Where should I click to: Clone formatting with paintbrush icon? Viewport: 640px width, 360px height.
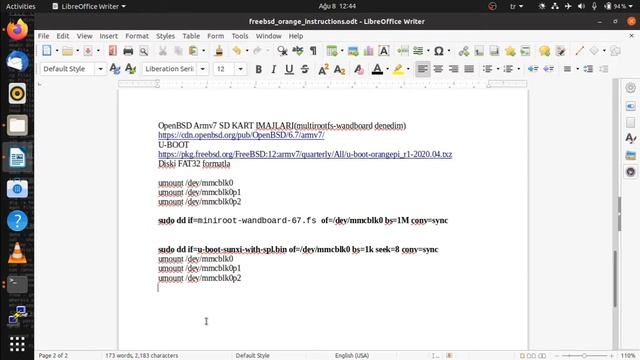coord(219,51)
